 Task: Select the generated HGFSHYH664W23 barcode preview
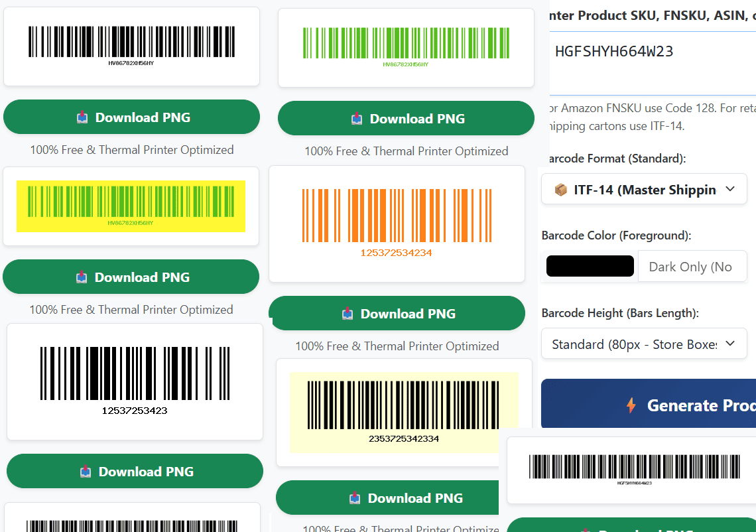point(635,469)
